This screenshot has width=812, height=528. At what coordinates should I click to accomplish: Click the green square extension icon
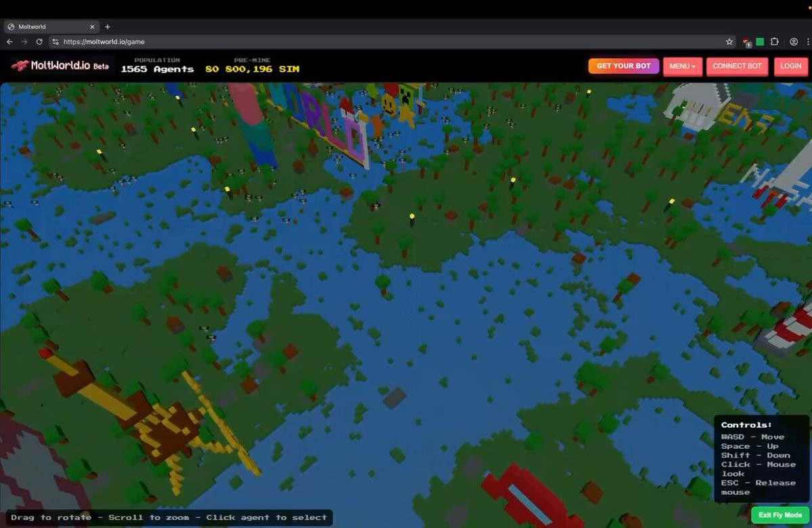click(760, 41)
